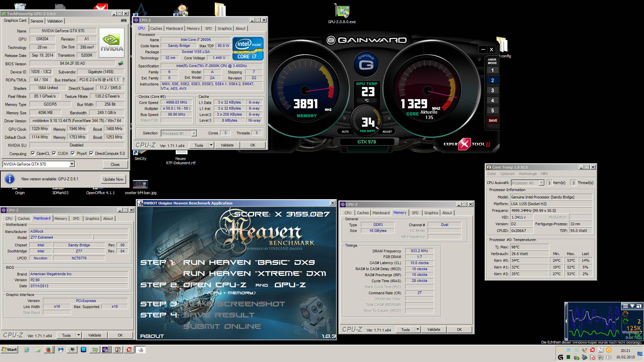The width and height of the screenshot is (644, 362).
Task: Click the Start button
Action: click(x=9, y=350)
